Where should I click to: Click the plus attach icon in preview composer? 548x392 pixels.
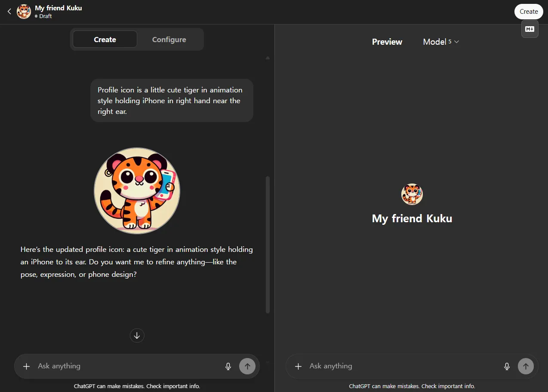click(298, 366)
